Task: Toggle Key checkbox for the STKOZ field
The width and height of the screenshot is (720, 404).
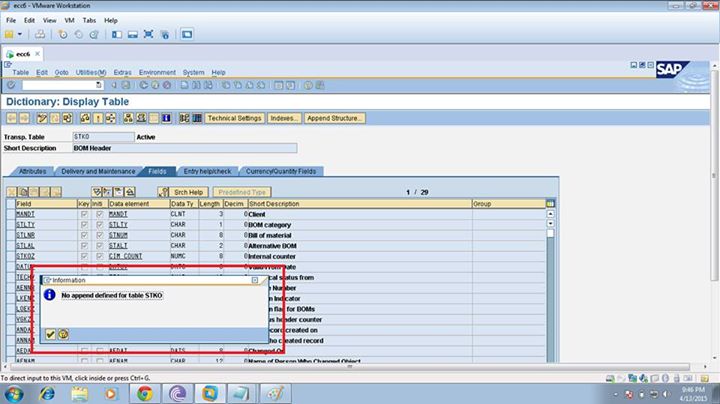Action: tap(84, 256)
